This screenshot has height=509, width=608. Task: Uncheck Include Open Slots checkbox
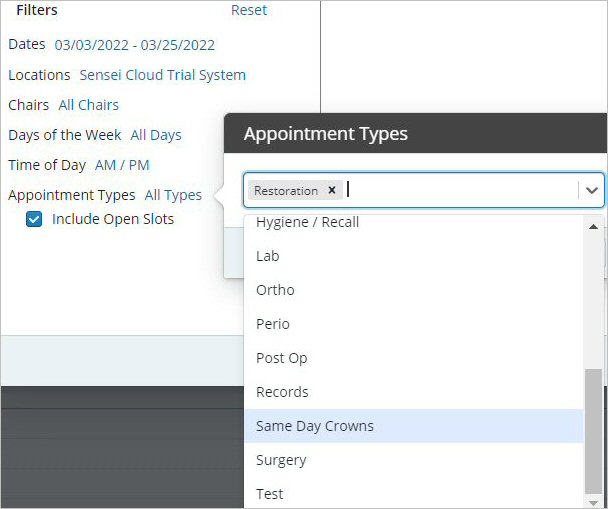34,219
